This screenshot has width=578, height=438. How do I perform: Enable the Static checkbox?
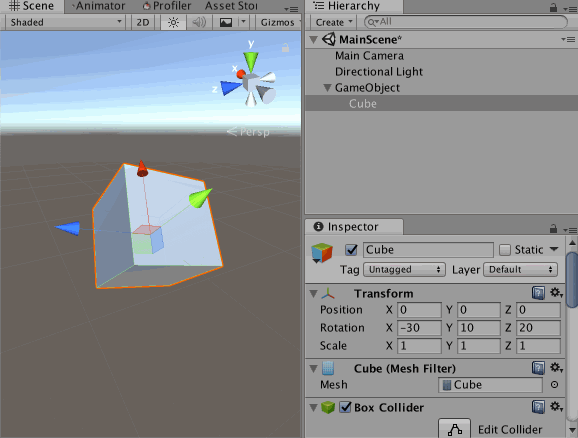505,250
